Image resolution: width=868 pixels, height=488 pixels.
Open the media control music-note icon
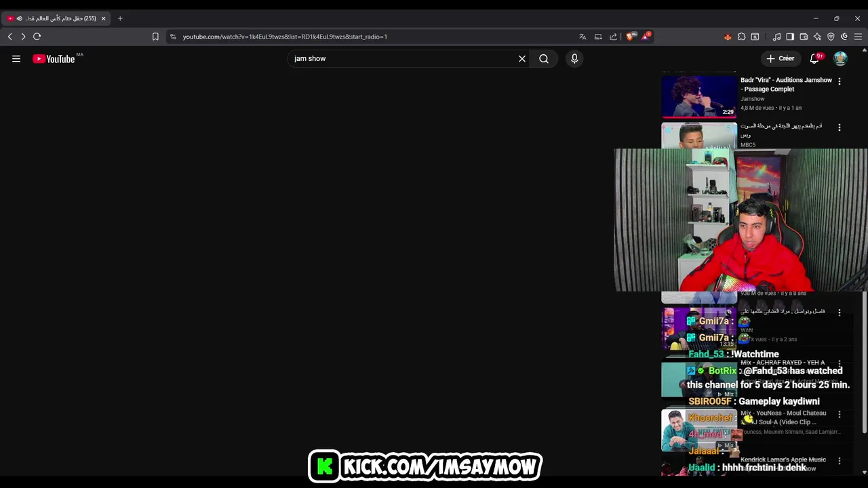tap(777, 37)
